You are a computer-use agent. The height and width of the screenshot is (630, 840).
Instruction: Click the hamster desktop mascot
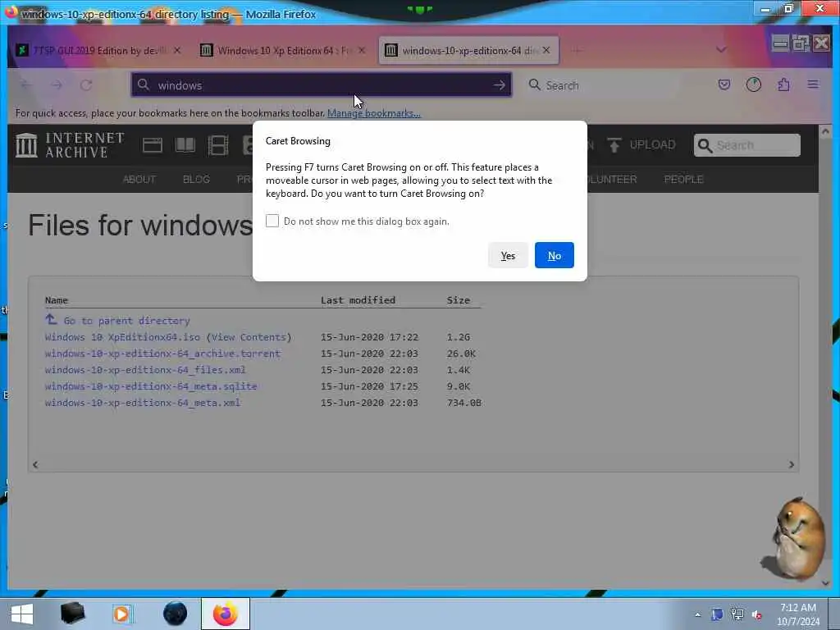click(x=795, y=538)
